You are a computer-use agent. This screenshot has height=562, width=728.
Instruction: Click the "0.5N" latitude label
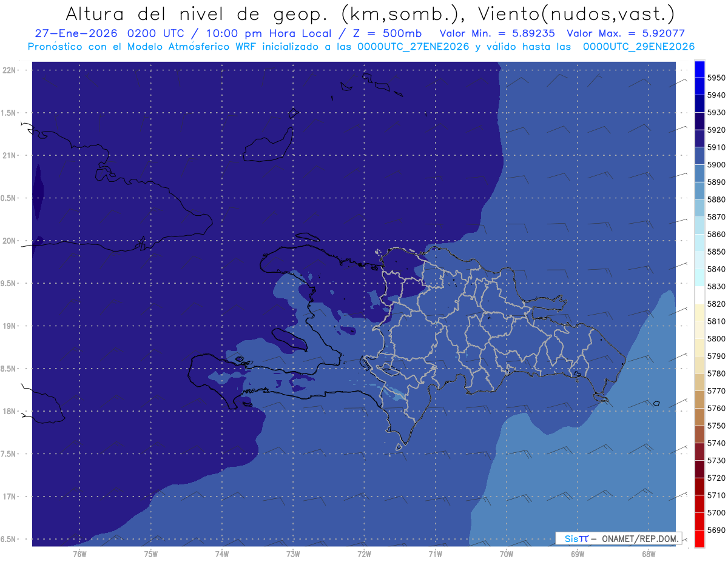[x=8, y=198]
